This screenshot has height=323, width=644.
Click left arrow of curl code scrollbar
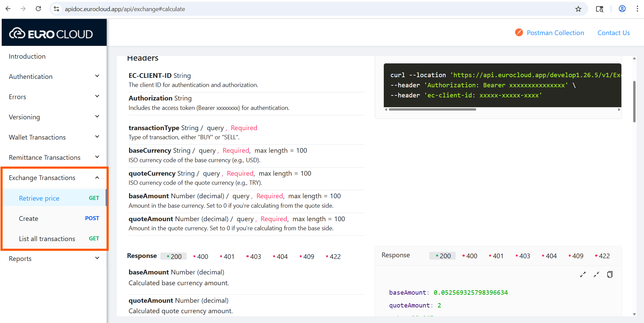(386, 110)
